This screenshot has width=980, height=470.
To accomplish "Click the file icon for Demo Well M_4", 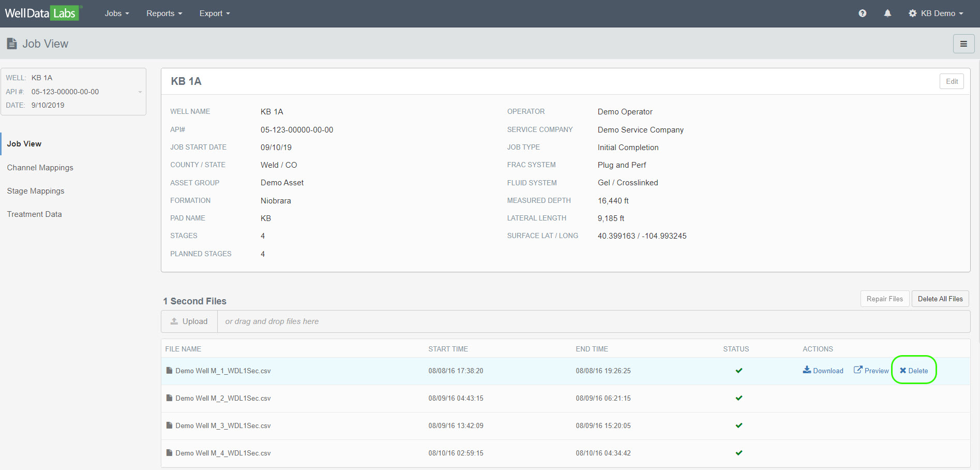I will [x=169, y=453].
